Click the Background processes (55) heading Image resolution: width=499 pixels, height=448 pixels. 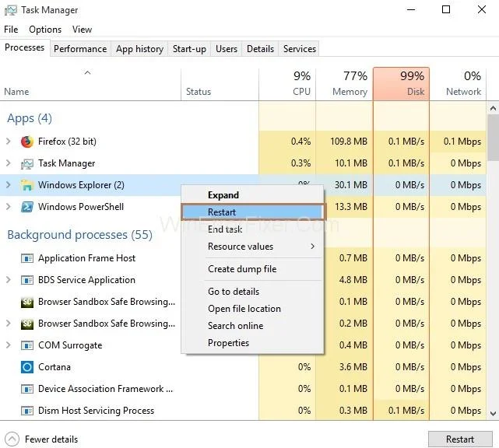(x=80, y=235)
